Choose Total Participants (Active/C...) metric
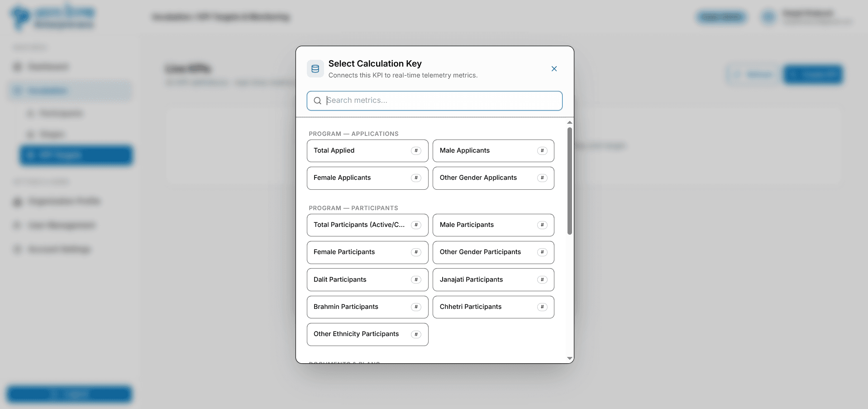The width and height of the screenshot is (868, 409). [367, 225]
